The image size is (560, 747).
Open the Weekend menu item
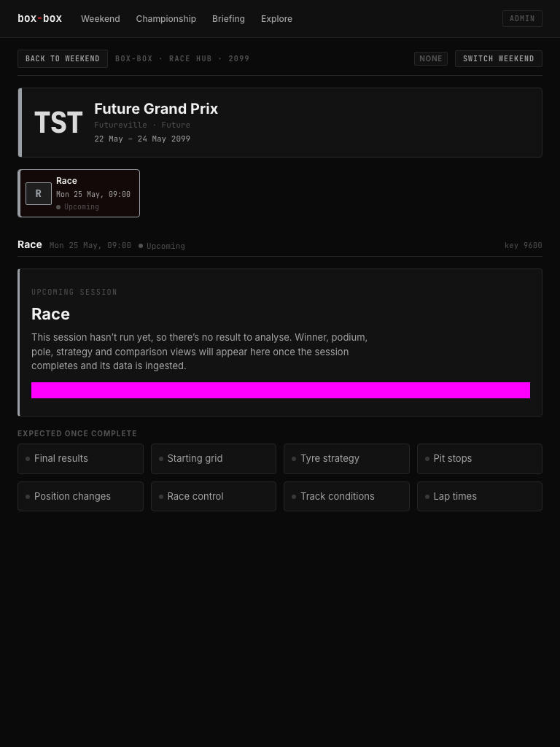(101, 18)
